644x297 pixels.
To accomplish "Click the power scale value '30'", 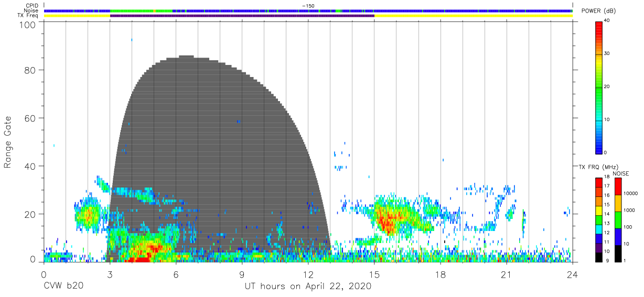I will click(x=607, y=53).
